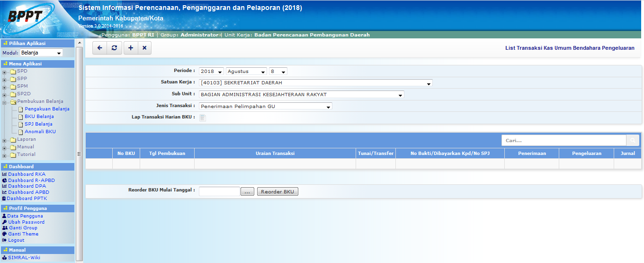The image size is (644, 263).
Task: Click the date picker ellipsis button
Action: [248, 191]
